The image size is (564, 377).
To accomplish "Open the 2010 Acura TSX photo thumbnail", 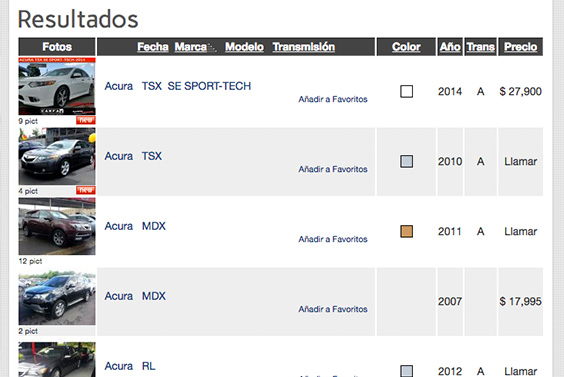I will (57, 156).
